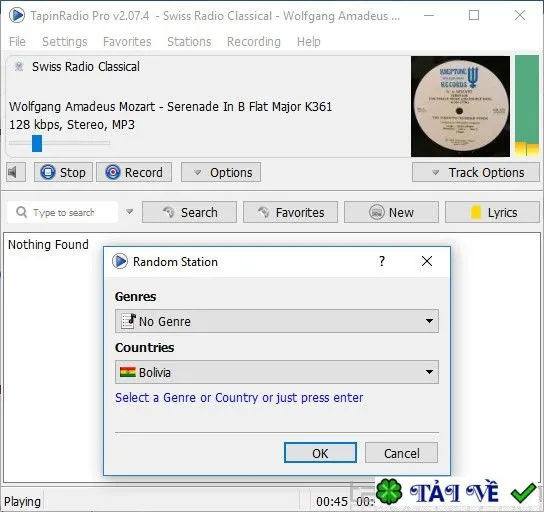The height and width of the screenshot is (512, 544).
Task: Stop the playing station
Action: click(63, 172)
